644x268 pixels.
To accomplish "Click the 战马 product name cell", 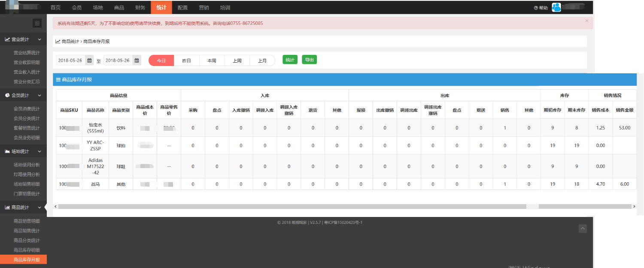I will click(95, 184).
